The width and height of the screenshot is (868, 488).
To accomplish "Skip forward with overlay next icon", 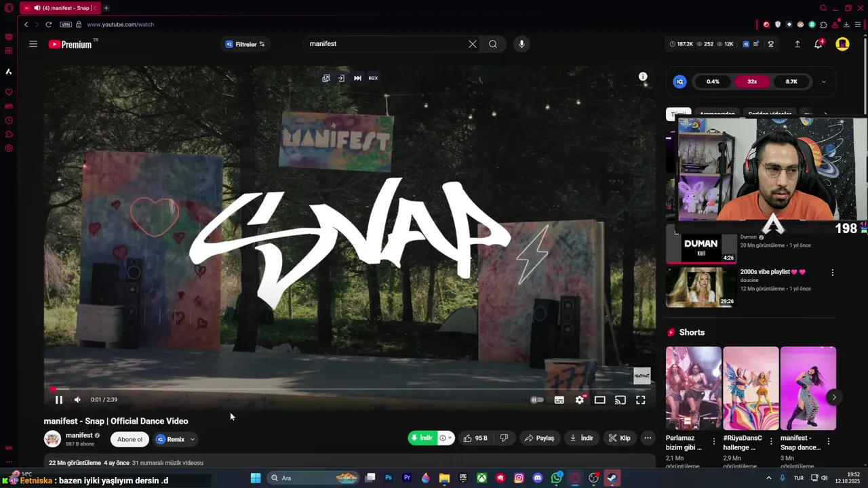I will click(x=357, y=78).
